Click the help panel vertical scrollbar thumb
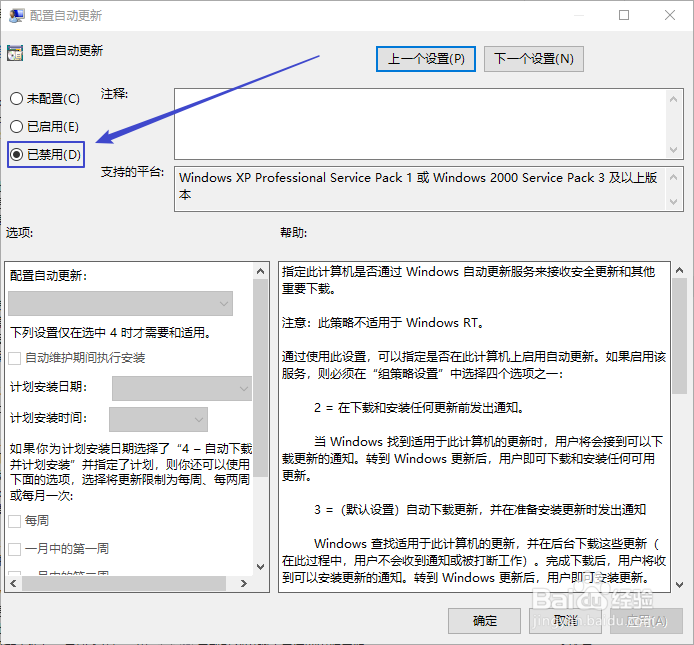 click(x=679, y=336)
